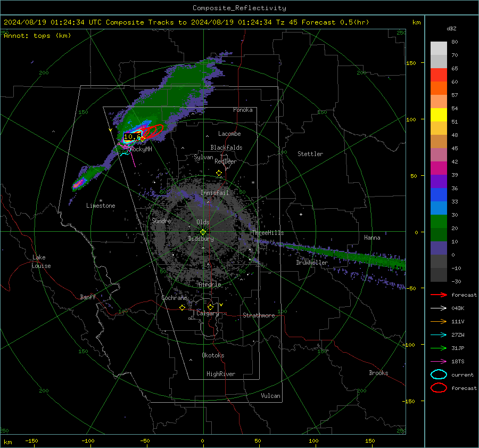This screenshot has width=479, height=448.
Task: Click the HighRiver label
Action: pos(221,374)
